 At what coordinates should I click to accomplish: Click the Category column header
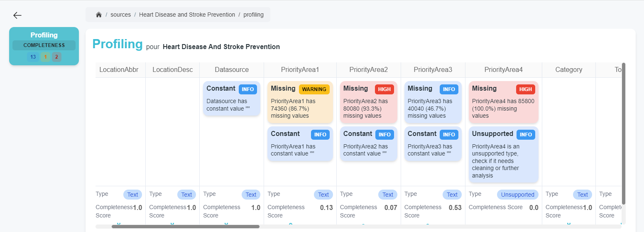[568, 70]
